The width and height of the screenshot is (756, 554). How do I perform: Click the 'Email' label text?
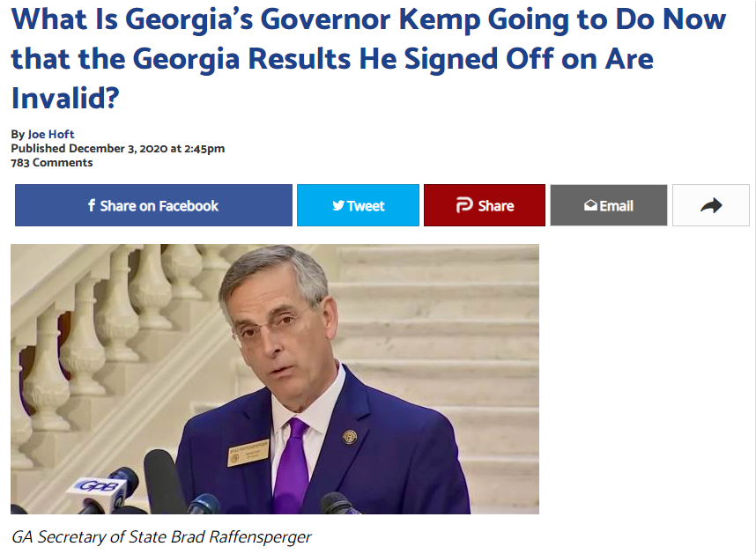[616, 206]
